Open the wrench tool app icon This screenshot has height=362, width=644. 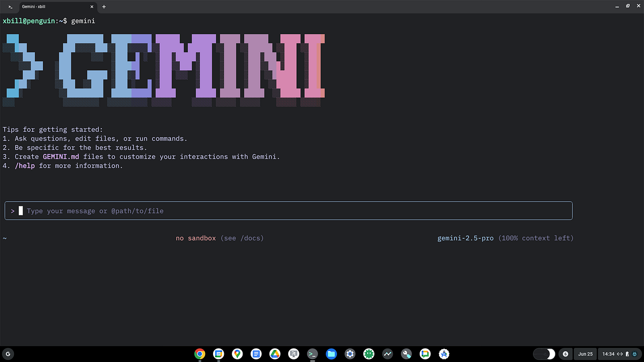pyautogui.click(x=406, y=354)
